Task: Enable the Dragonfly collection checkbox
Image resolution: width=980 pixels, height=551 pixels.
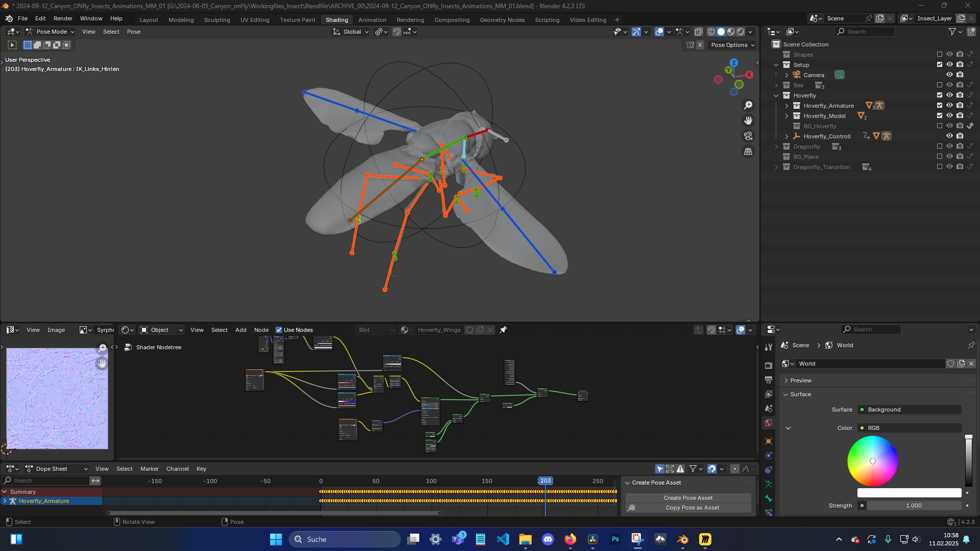Action: click(x=940, y=146)
